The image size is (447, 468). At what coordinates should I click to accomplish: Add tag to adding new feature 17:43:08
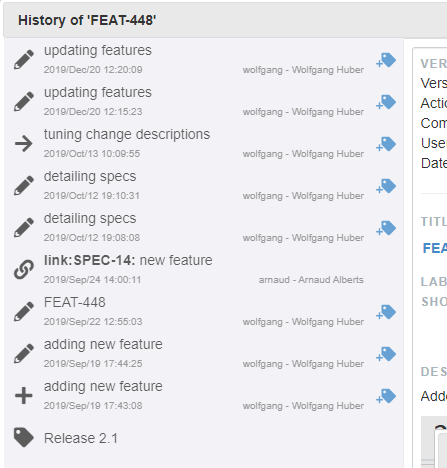386,396
